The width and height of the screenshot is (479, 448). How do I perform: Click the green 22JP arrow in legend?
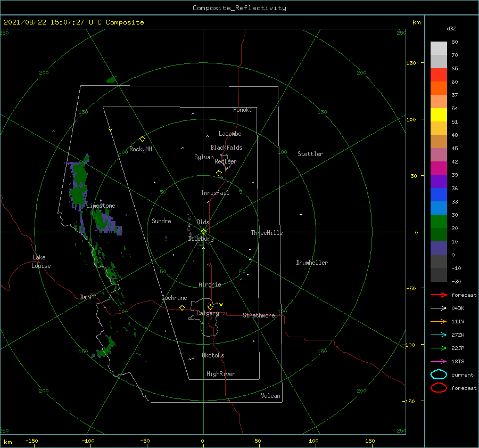439,348
